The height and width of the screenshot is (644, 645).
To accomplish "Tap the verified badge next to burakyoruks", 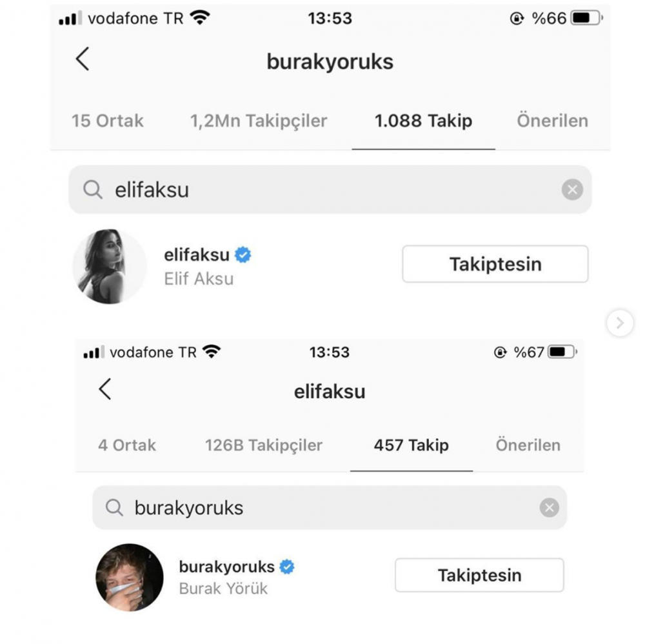I will point(287,567).
